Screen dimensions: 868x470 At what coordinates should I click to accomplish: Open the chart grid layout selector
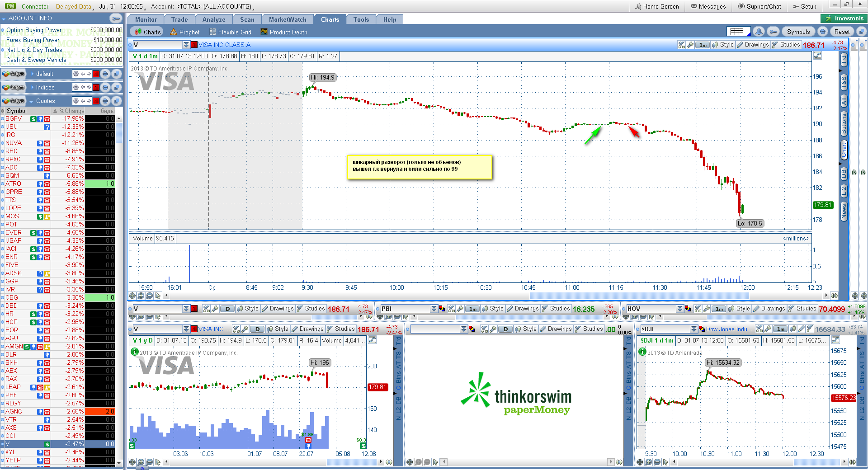[x=738, y=32]
